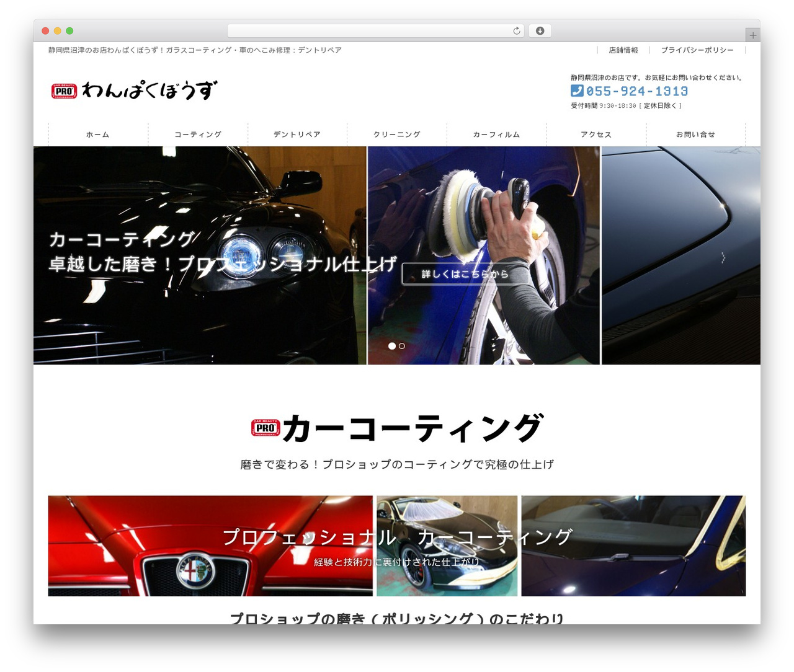Click the 受付時間 hours text

tap(626, 106)
